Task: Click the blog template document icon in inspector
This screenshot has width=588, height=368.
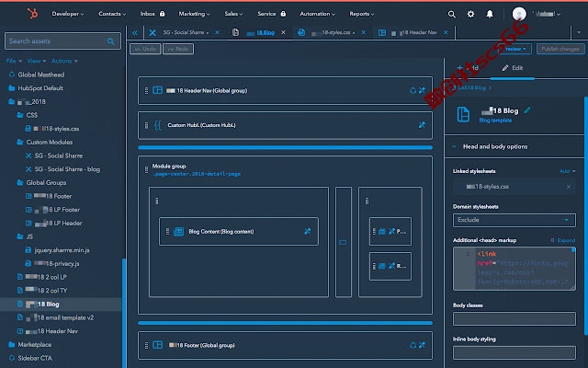Action: [x=463, y=114]
